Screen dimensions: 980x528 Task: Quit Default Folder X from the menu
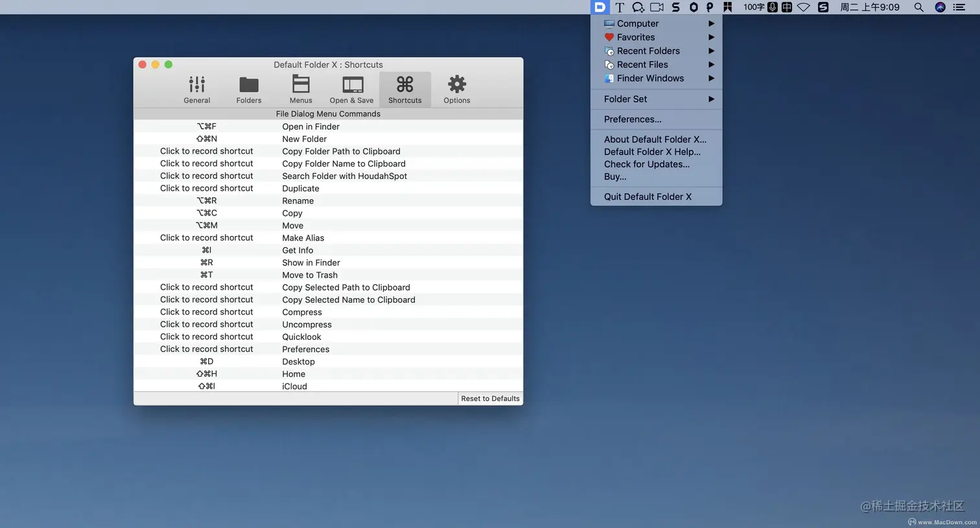click(657, 197)
